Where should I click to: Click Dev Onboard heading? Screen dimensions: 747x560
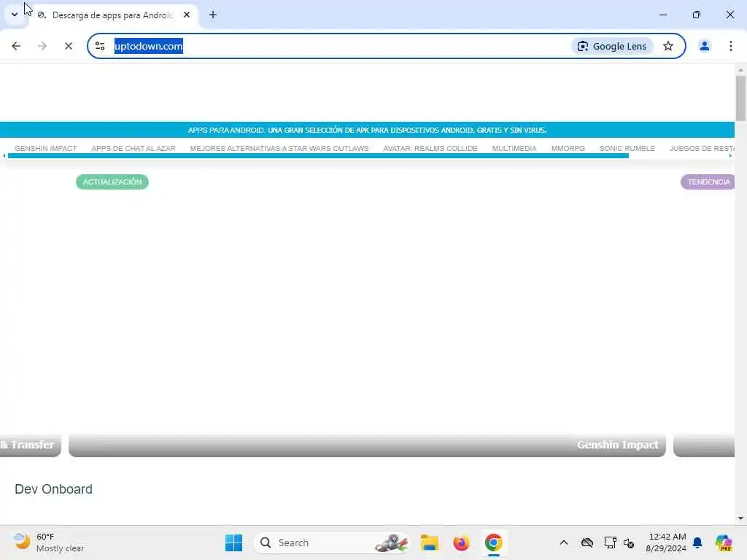pyautogui.click(x=53, y=489)
